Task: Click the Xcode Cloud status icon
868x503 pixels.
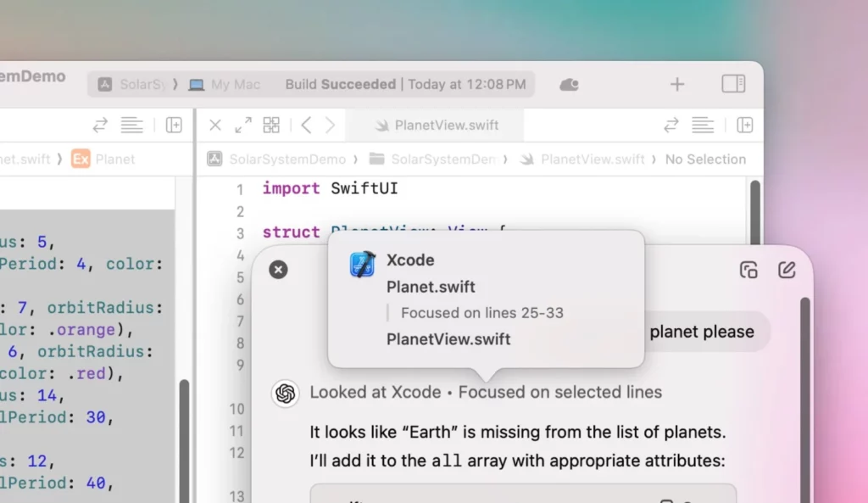Action: 569,85
